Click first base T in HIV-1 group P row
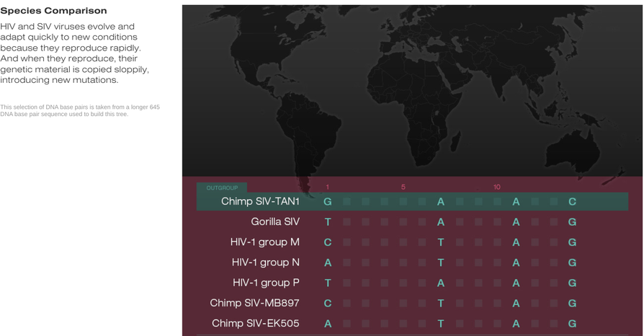 coord(328,283)
